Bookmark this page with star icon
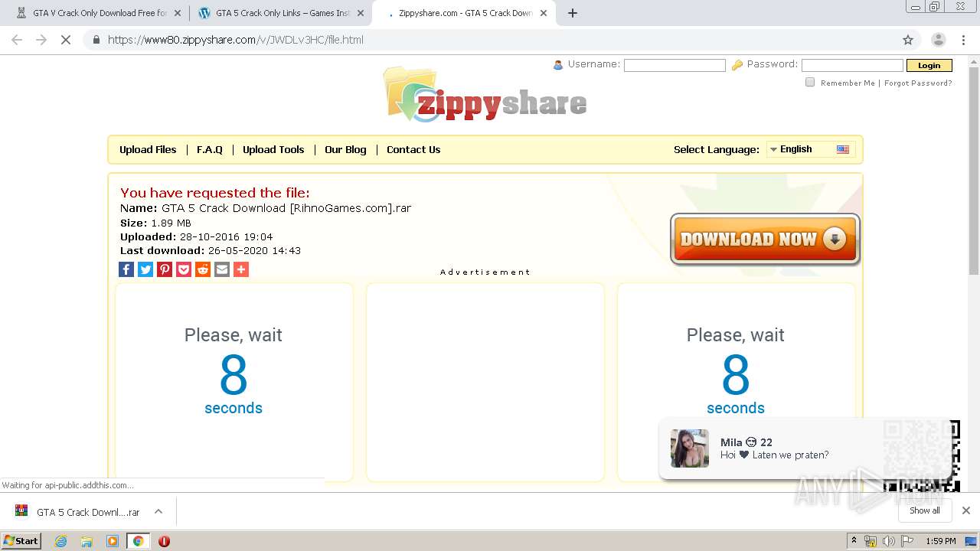Image resolution: width=980 pixels, height=551 pixels. 908,40
